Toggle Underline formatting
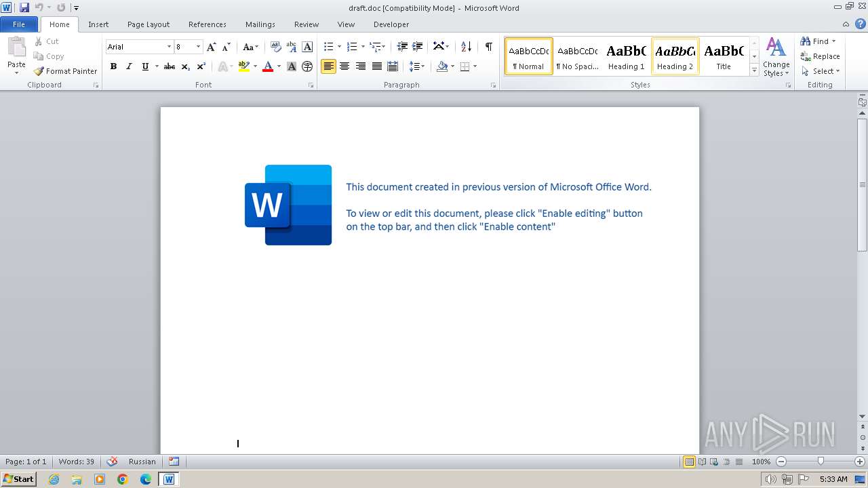This screenshot has height=488, width=868. coord(145,66)
